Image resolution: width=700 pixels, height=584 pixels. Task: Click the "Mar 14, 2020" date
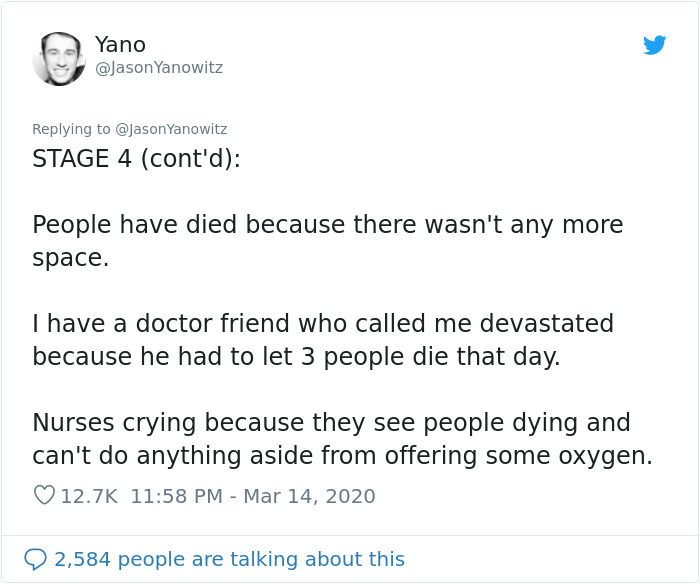click(x=311, y=496)
